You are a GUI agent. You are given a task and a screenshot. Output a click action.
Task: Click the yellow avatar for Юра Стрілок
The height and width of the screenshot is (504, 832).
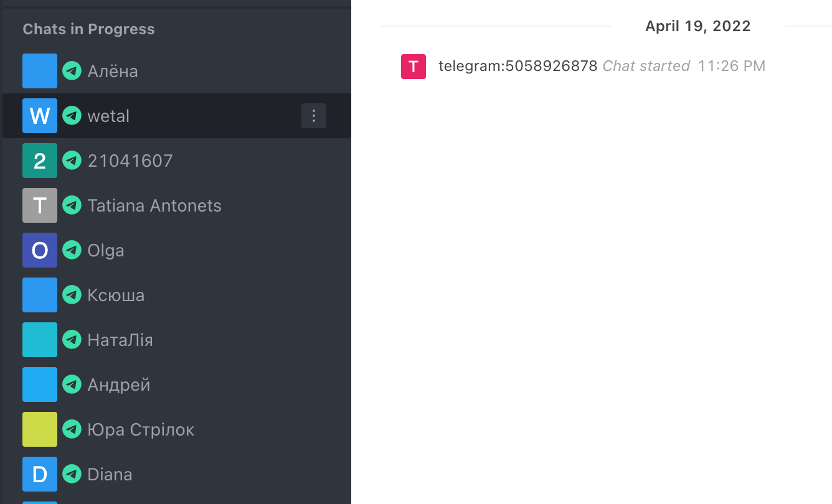40,429
